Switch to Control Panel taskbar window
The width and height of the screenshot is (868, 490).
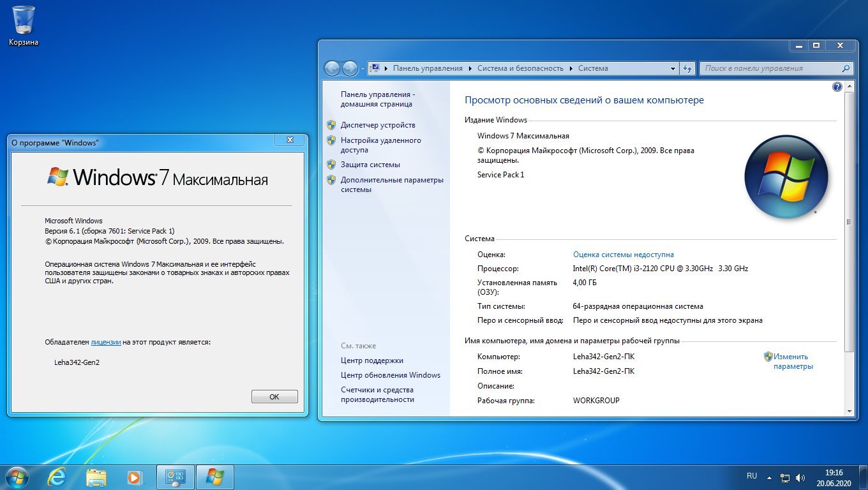coord(176,477)
